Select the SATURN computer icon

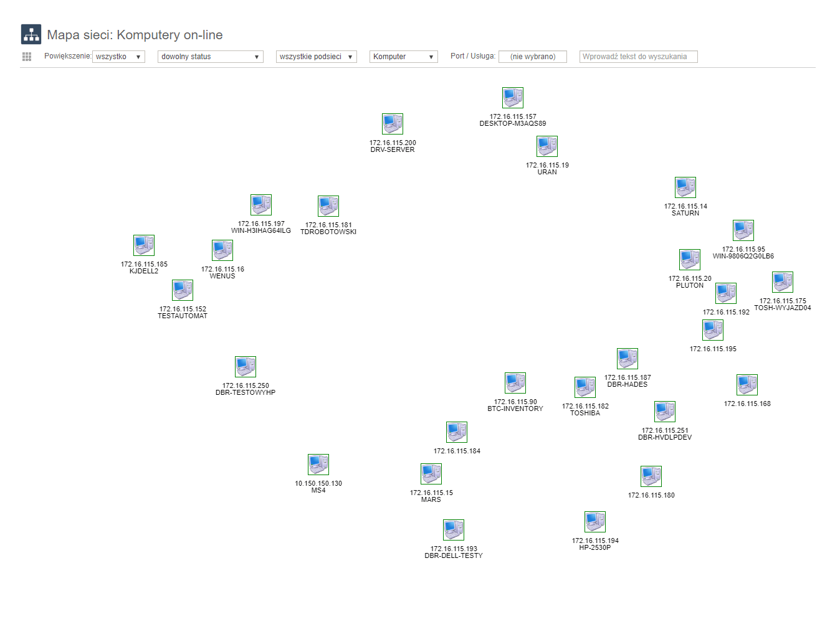pos(685,187)
